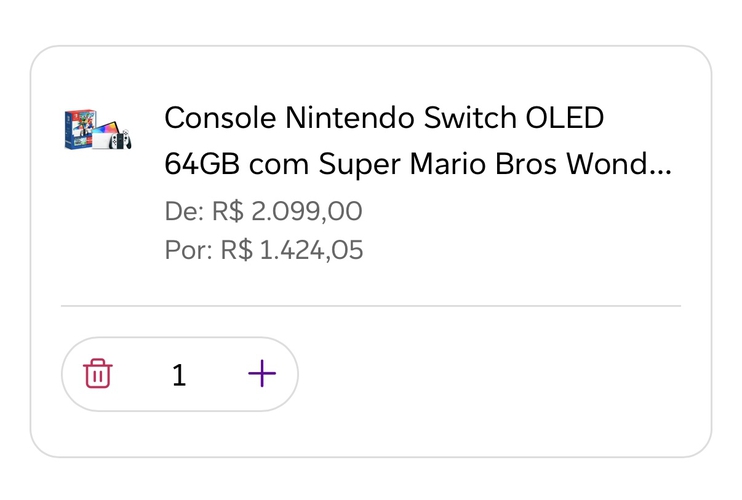Select the quantity value 1
The width and height of the screenshot is (742, 500).
pos(179,375)
